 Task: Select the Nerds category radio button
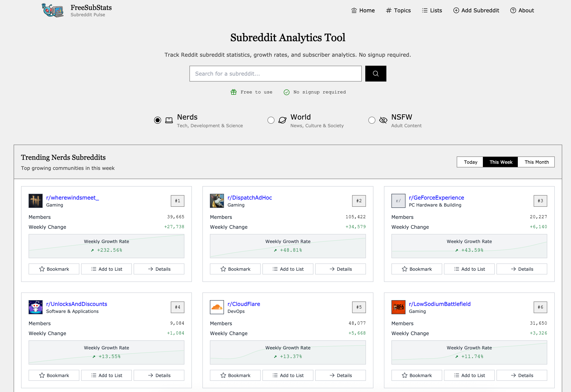158,120
